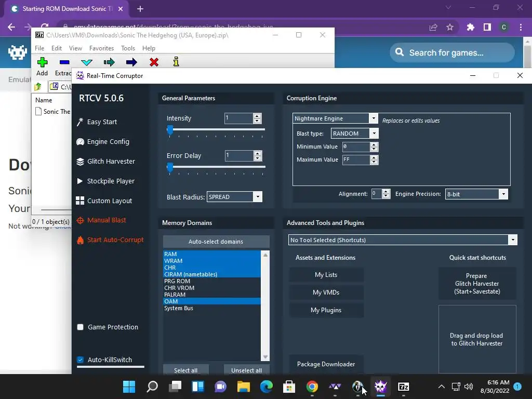
Task: Toggle Game Protection checkbox
Action: pyautogui.click(x=81, y=327)
